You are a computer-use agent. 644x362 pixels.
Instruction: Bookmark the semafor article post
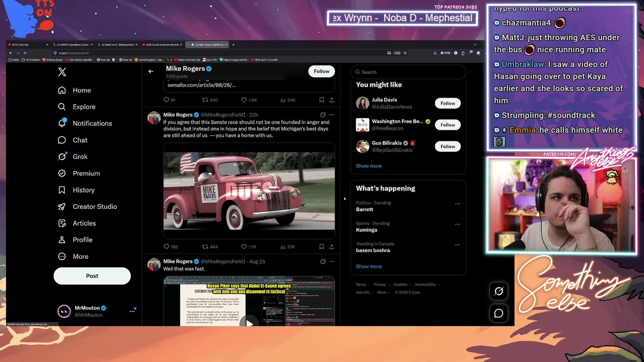(321, 100)
